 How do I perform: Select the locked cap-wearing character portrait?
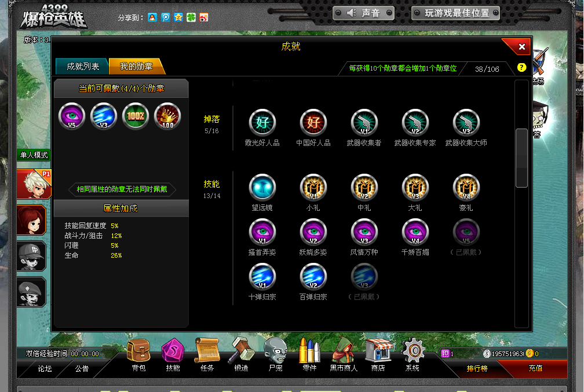click(31, 256)
